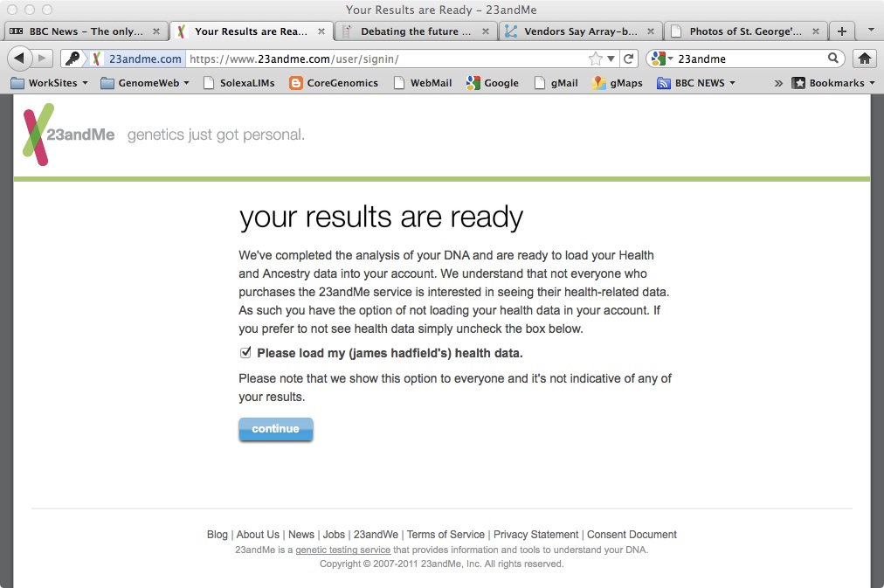The height and width of the screenshot is (588, 884).
Task: Choose search engine from Google dropdown
Action: pyautogui.click(x=662, y=59)
